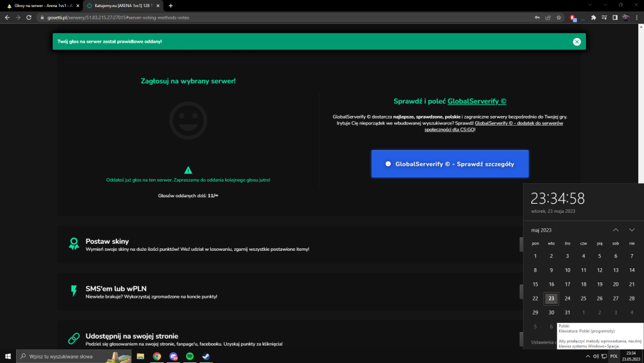Open the Discord taskbar icon
644x363 pixels.
[x=173, y=356]
